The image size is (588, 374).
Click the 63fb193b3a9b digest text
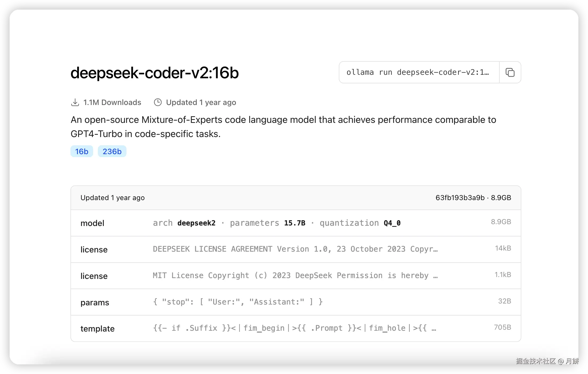[460, 198]
